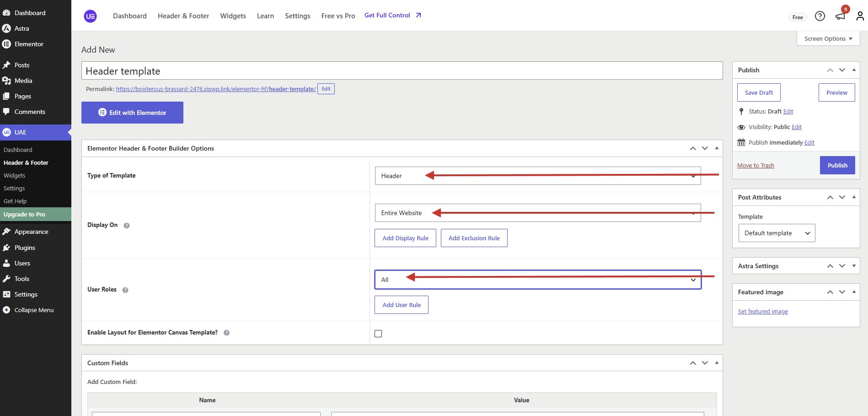Open Learn in top nav
The width and height of the screenshot is (868, 416).
click(265, 16)
